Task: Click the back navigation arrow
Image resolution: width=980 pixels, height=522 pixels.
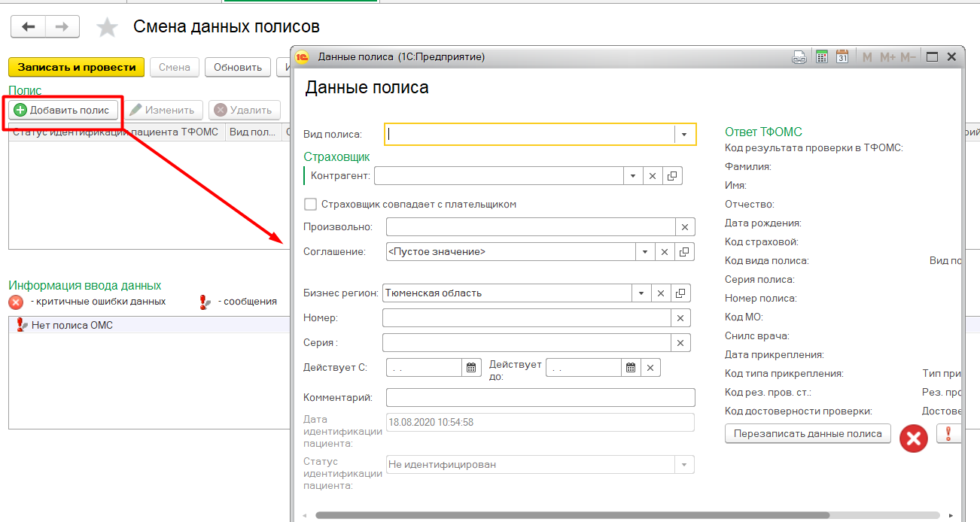Action: click(x=29, y=27)
